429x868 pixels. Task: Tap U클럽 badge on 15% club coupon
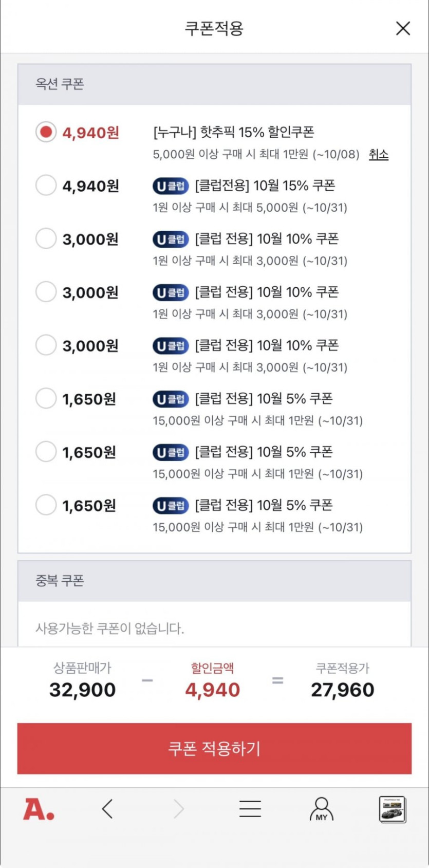pos(171,186)
